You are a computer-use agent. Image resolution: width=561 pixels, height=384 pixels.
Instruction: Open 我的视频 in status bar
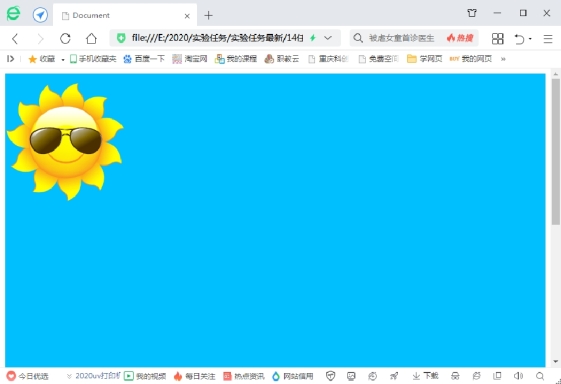(x=145, y=376)
